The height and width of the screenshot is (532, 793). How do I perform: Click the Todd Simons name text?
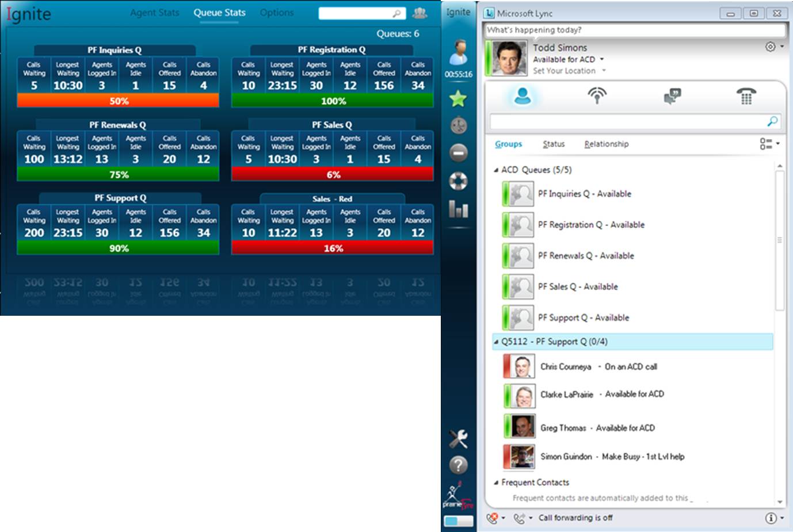click(x=560, y=48)
